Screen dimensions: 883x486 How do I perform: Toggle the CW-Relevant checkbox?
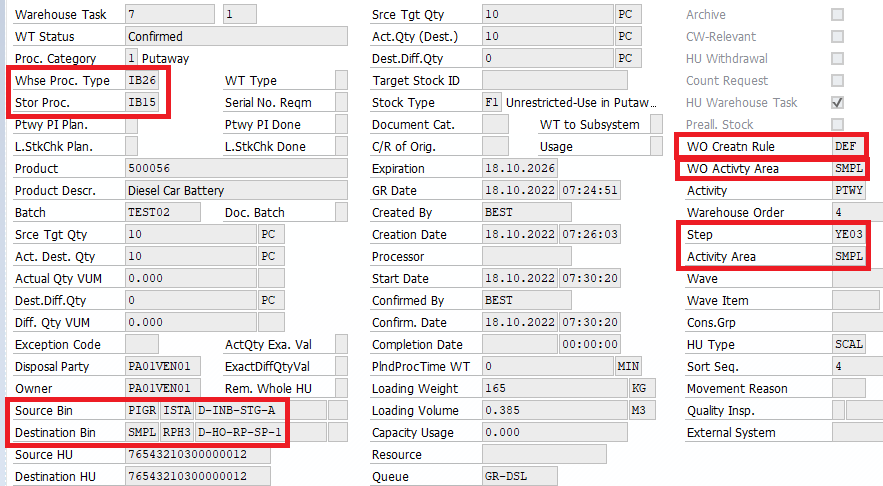(837, 37)
